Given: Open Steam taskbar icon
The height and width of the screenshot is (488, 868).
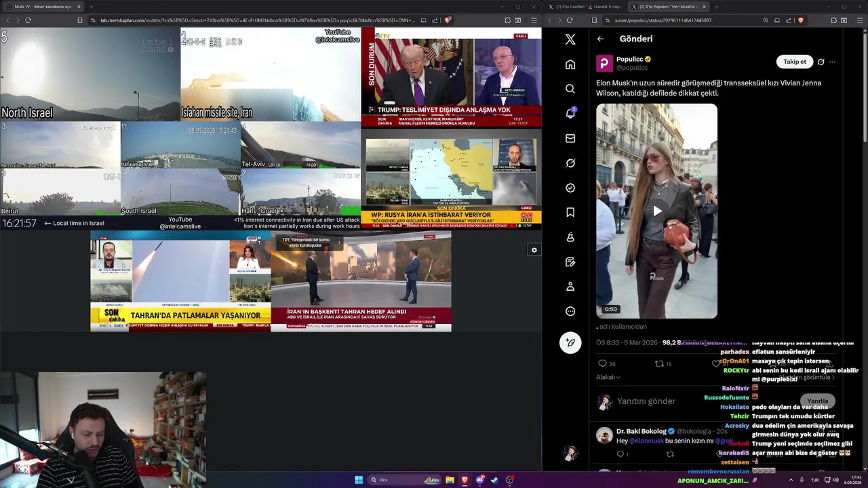Looking at the screenshot, I should click(x=494, y=480).
